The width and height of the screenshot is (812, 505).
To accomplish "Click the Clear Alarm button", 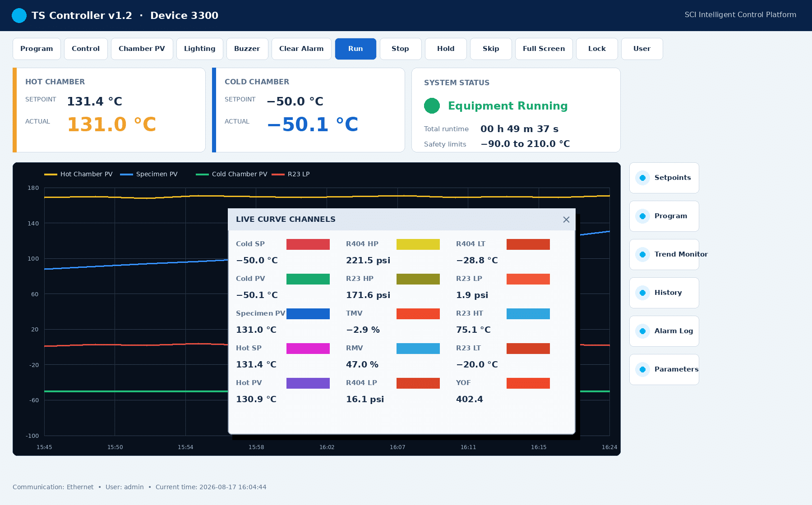I will pyautogui.click(x=301, y=49).
